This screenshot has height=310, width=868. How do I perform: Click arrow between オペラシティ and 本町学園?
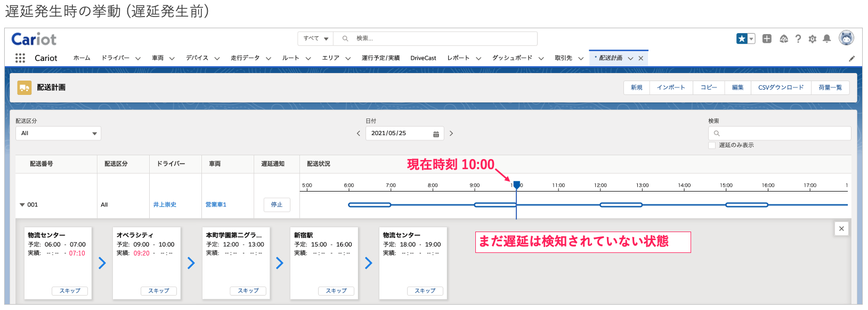tap(191, 263)
